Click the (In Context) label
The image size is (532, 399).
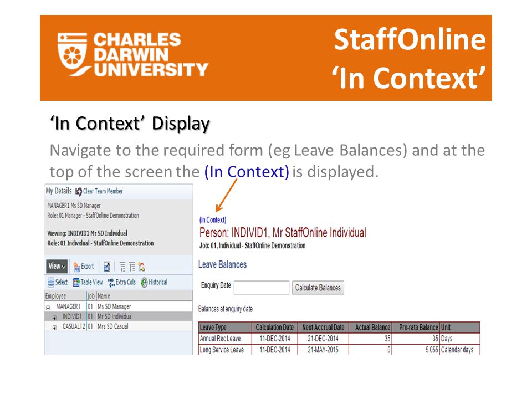[x=213, y=220]
